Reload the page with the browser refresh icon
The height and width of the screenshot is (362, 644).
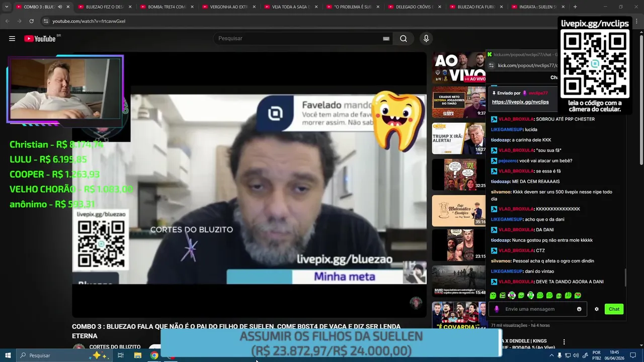pos(31,21)
